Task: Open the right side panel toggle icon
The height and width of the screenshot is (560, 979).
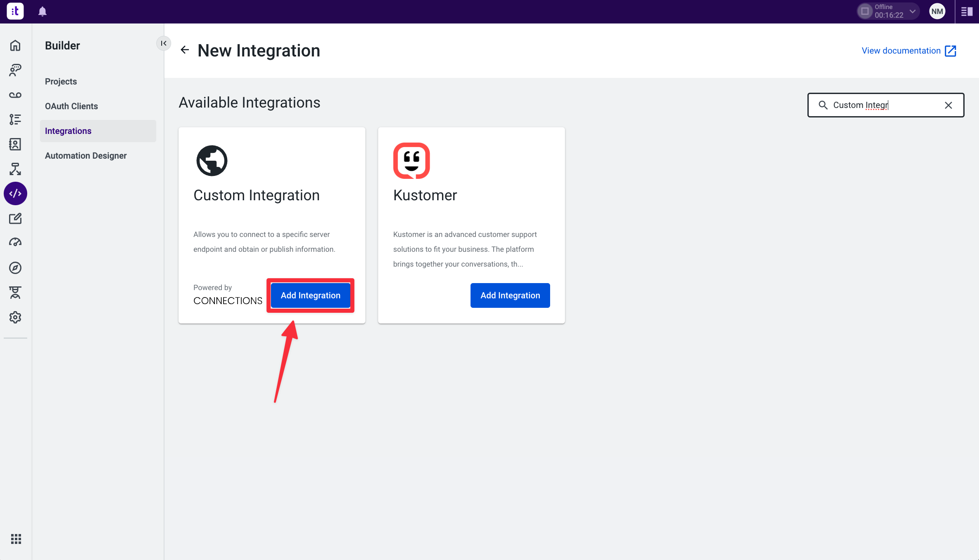Action: pyautogui.click(x=967, y=12)
